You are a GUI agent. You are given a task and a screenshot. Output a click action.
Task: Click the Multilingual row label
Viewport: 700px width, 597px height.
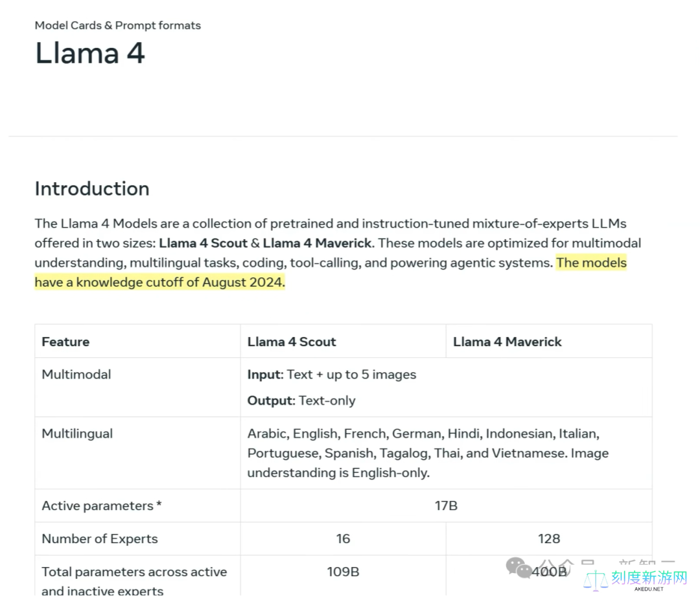pyautogui.click(x=77, y=434)
